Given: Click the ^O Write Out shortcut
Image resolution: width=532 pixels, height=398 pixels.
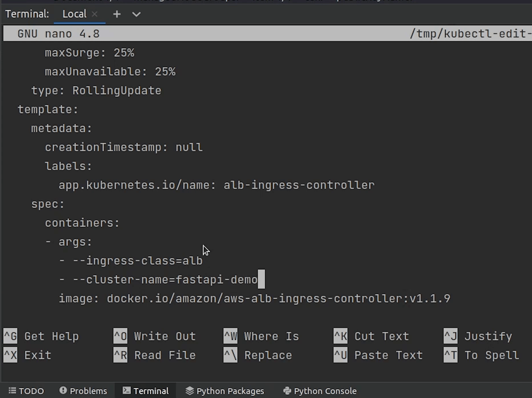Looking at the screenshot, I should coord(154,336).
